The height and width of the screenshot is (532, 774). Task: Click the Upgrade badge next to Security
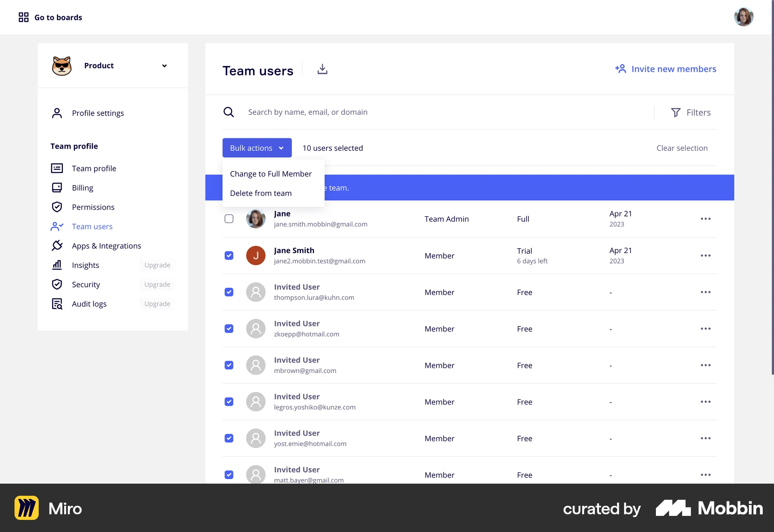pyautogui.click(x=157, y=284)
